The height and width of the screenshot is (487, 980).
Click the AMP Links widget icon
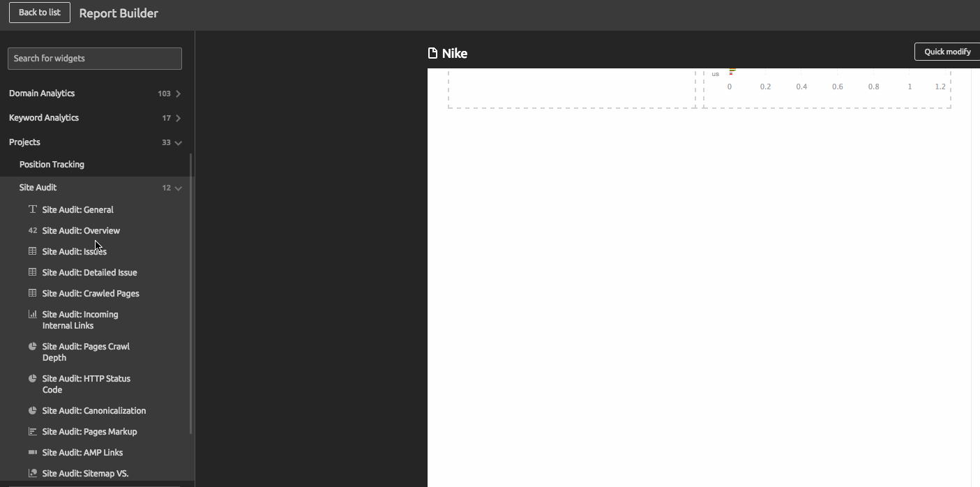(x=32, y=452)
